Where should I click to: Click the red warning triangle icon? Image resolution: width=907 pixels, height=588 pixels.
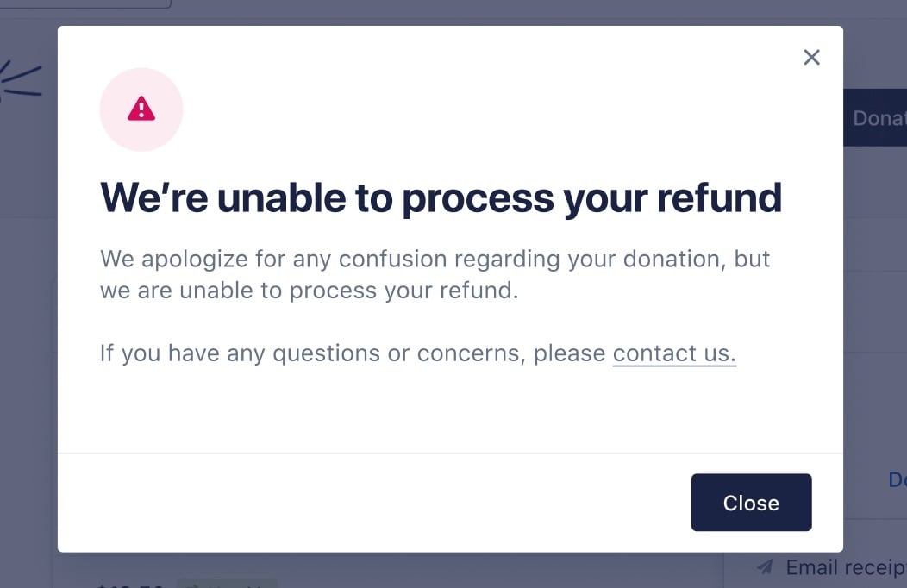141,109
